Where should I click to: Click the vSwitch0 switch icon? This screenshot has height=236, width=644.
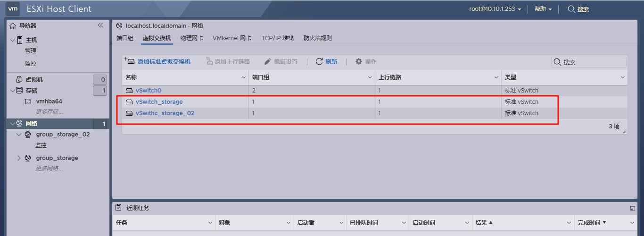pos(129,91)
